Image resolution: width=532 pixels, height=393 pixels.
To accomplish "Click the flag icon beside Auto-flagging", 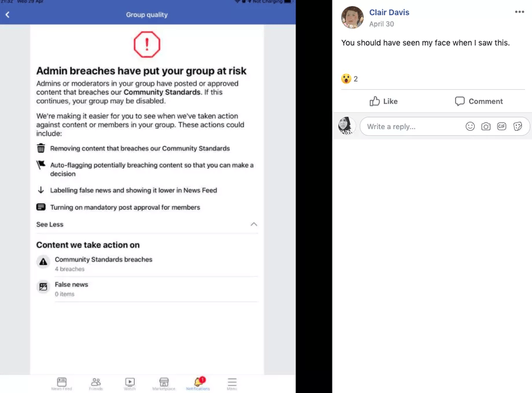I will click(40, 165).
